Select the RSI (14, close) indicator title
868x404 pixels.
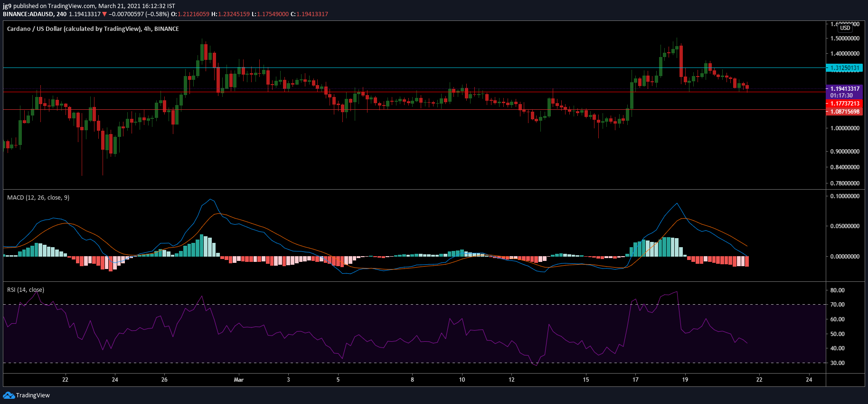pyautogui.click(x=26, y=290)
